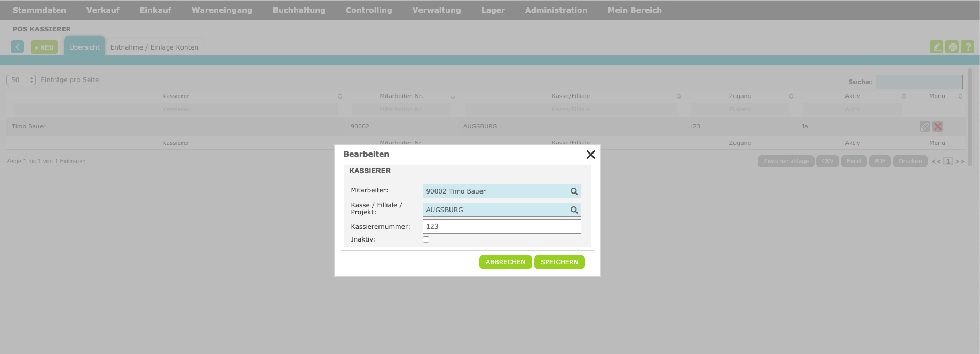Image resolution: width=980 pixels, height=354 pixels.
Task: Click the Kassierernummer input field
Action: point(501,227)
